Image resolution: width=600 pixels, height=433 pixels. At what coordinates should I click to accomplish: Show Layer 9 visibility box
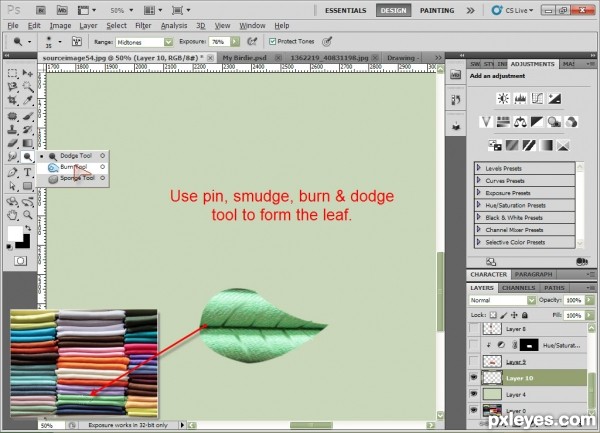click(x=474, y=361)
